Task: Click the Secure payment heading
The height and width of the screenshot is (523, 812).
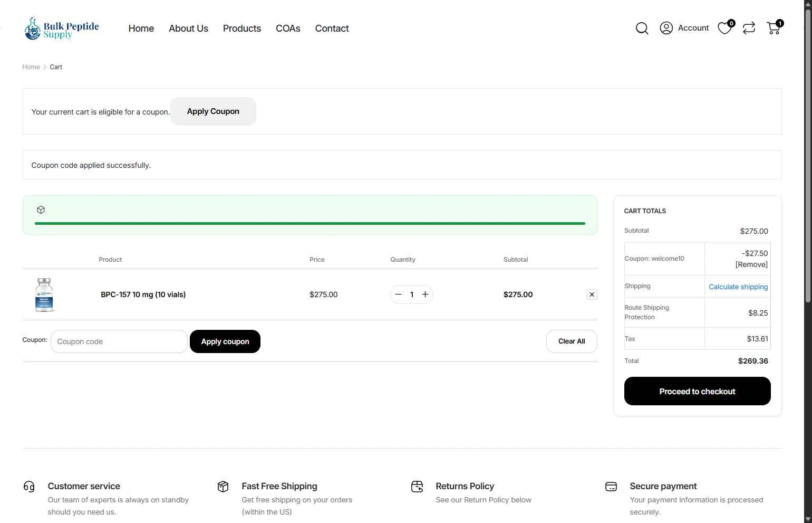Action: click(x=663, y=486)
